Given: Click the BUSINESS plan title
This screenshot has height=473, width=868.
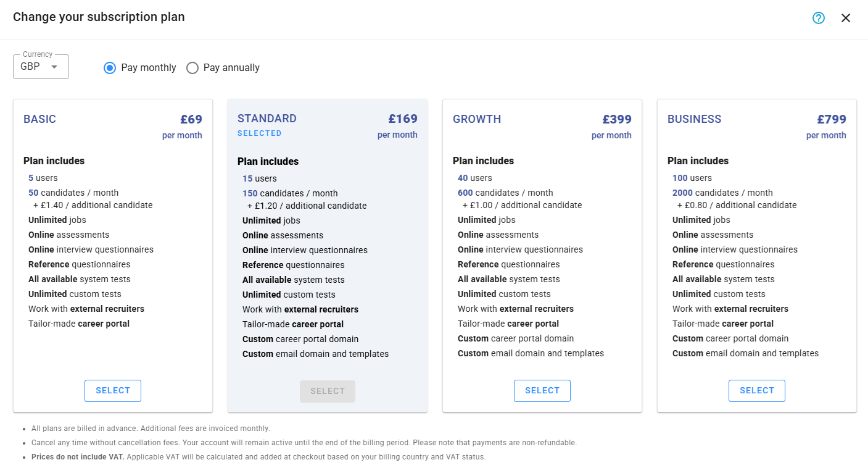Looking at the screenshot, I should pos(694,119).
